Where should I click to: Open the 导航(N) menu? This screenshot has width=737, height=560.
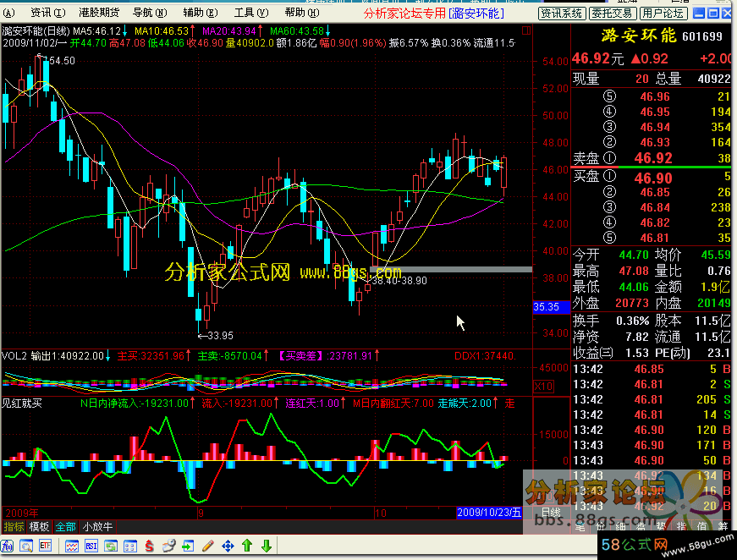point(150,12)
